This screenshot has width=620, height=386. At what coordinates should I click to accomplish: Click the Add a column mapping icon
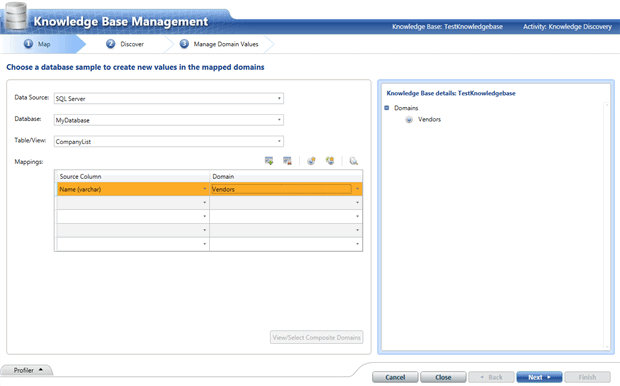pos(269,161)
